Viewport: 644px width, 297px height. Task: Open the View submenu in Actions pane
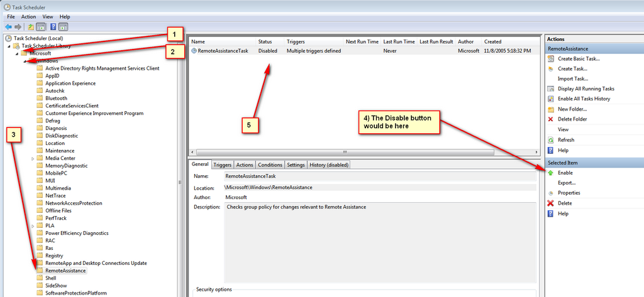tap(563, 129)
